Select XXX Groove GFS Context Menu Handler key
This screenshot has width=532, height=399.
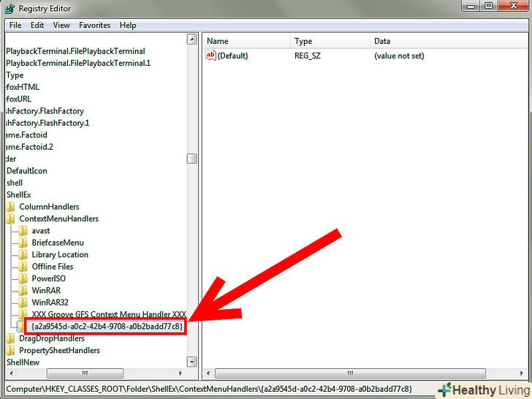point(109,314)
